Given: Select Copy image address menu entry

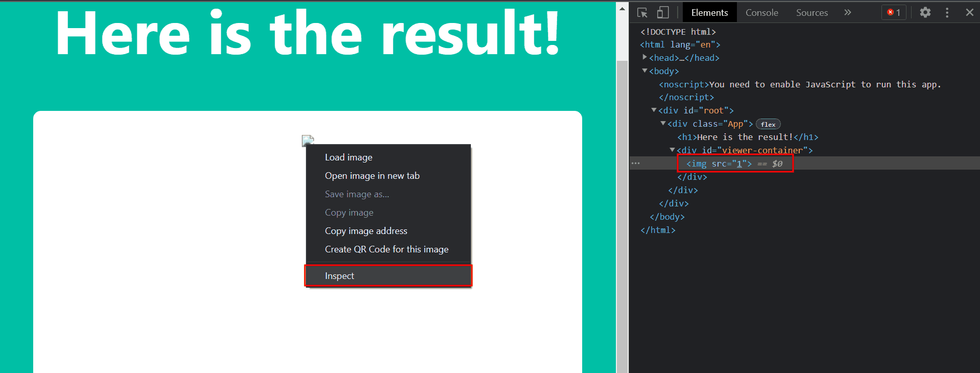Looking at the screenshot, I should 366,231.
